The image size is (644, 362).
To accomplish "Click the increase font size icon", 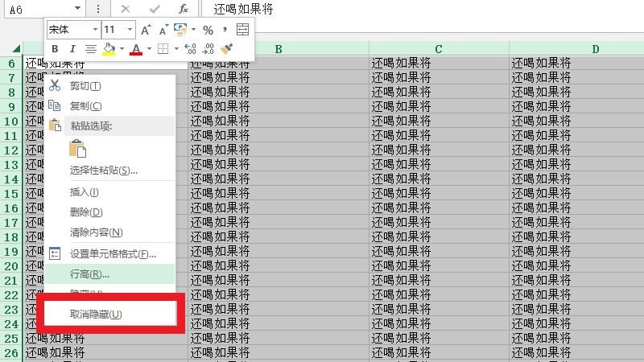I will click(x=146, y=30).
